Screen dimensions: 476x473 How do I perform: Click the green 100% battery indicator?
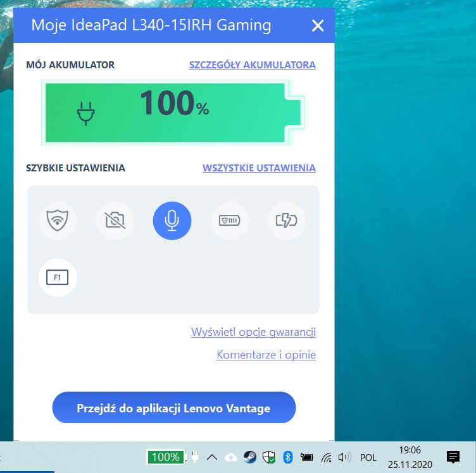pos(173,113)
